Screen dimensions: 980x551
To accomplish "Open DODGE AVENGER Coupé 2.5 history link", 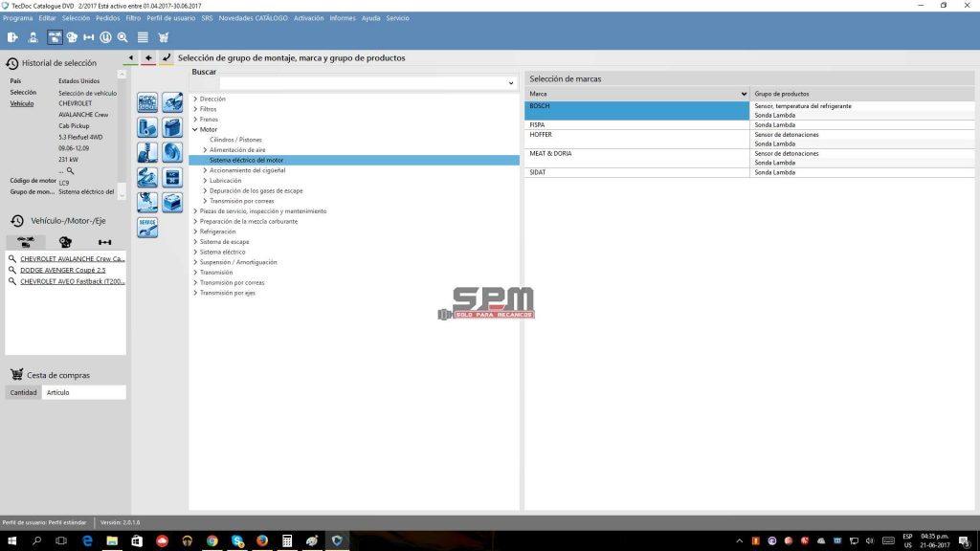I will tap(62, 271).
